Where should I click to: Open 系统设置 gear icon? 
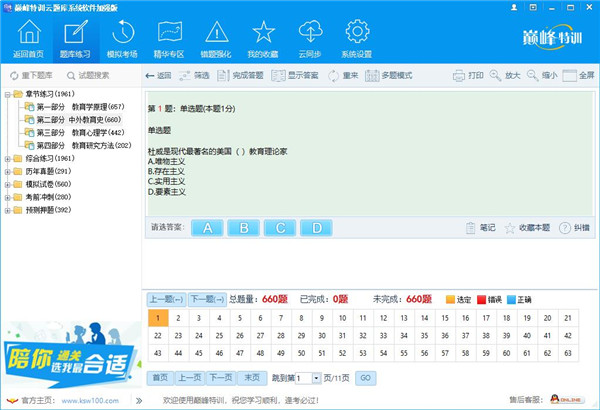(x=356, y=38)
